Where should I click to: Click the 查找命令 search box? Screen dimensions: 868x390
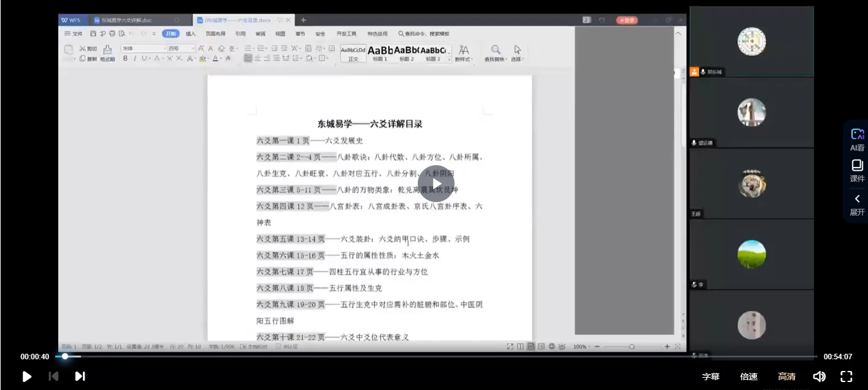(x=424, y=34)
